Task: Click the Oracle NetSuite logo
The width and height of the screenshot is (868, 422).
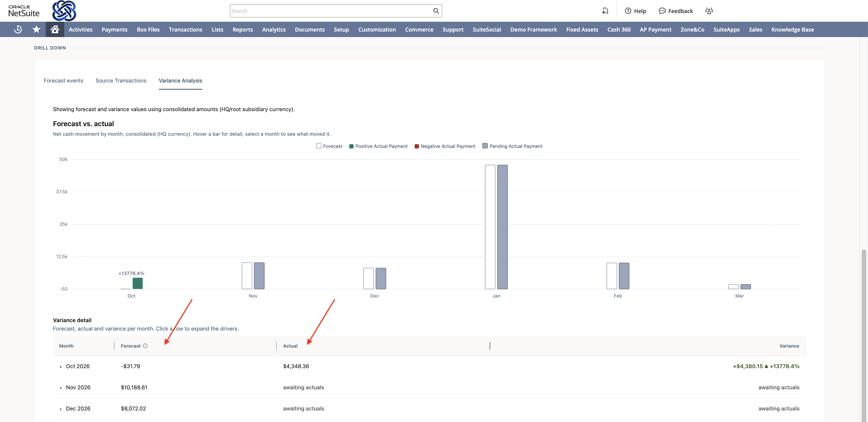Action: [x=24, y=11]
